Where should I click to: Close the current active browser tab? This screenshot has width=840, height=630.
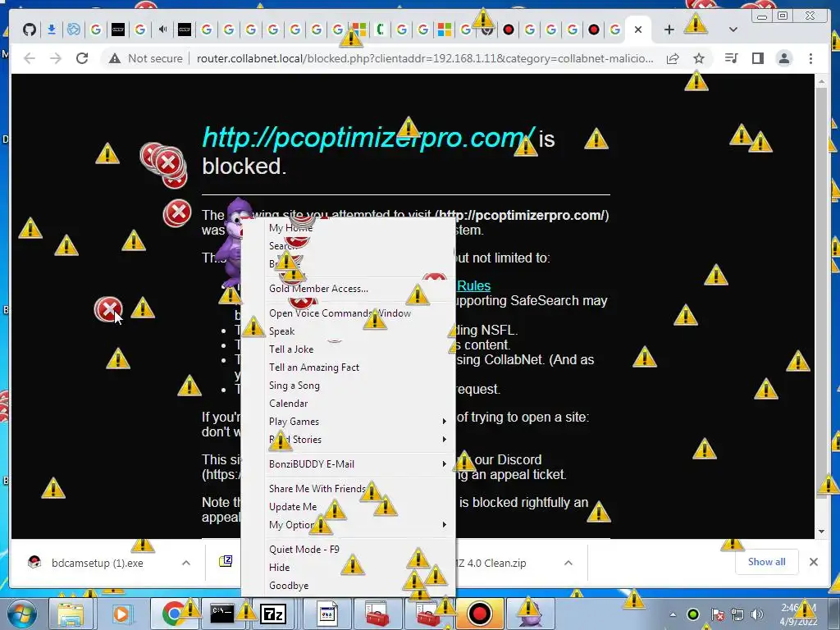tap(638, 30)
